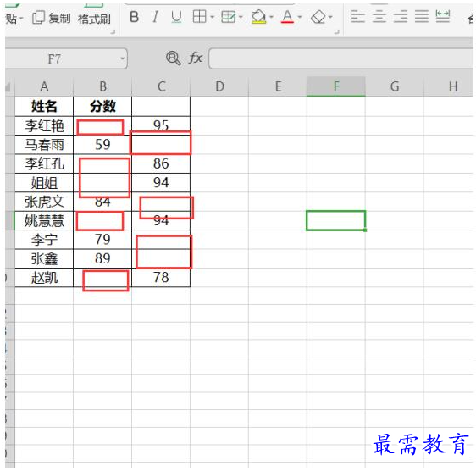Screen dimensions: 476x471
Task: Select column F header
Action: 336,86
